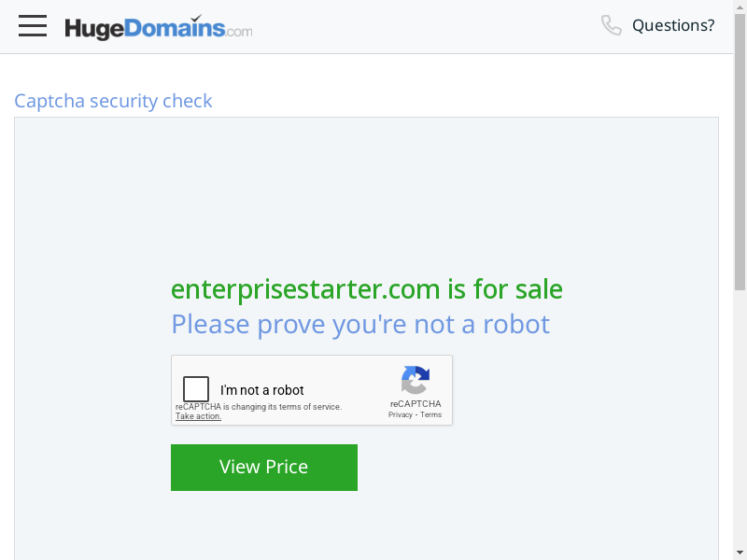Click the HugeDomains.com logo
The height and width of the screenshot is (560, 747).
point(159,28)
